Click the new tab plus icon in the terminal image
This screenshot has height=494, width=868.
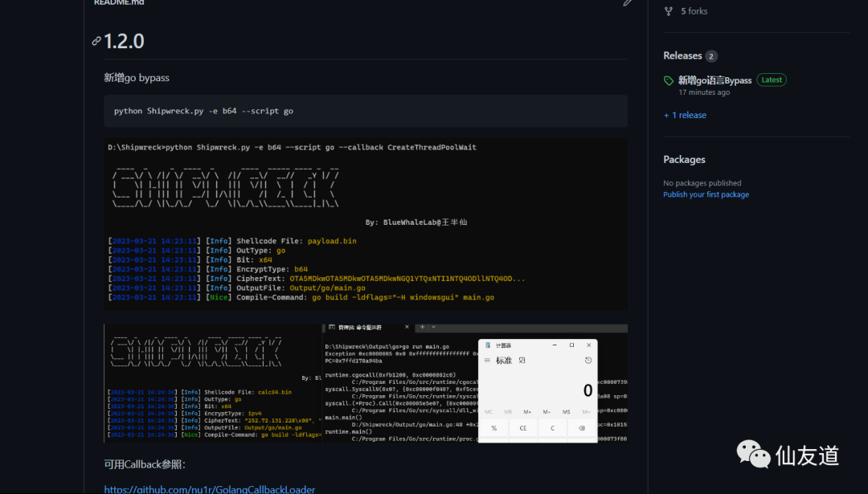(x=423, y=327)
